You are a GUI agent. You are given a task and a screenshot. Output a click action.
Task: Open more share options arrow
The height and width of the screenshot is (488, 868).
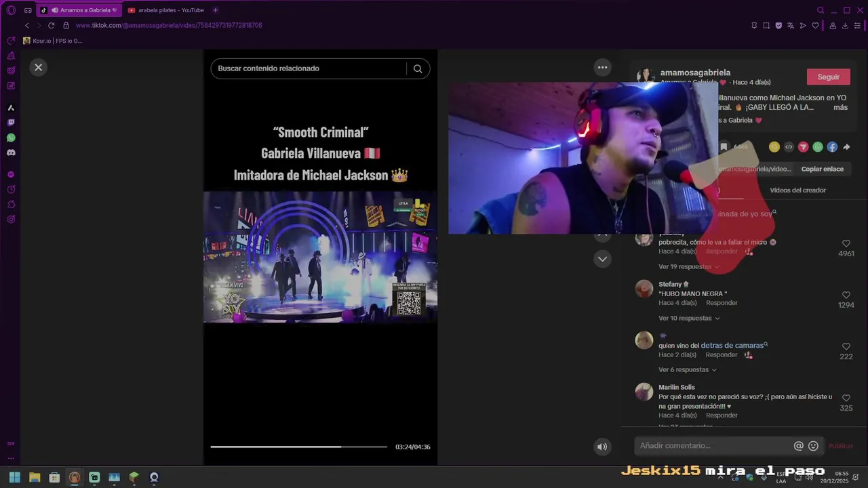click(846, 147)
